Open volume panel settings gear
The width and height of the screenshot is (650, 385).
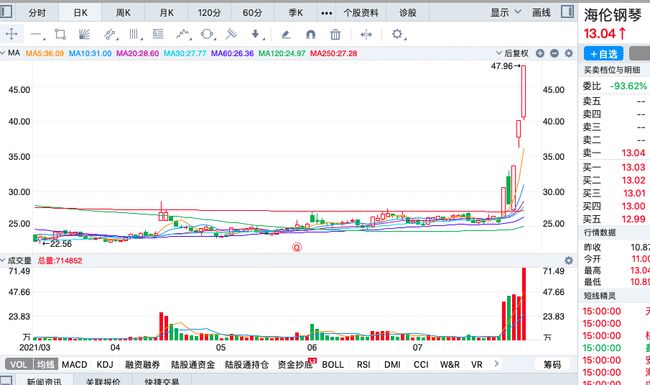(569, 260)
